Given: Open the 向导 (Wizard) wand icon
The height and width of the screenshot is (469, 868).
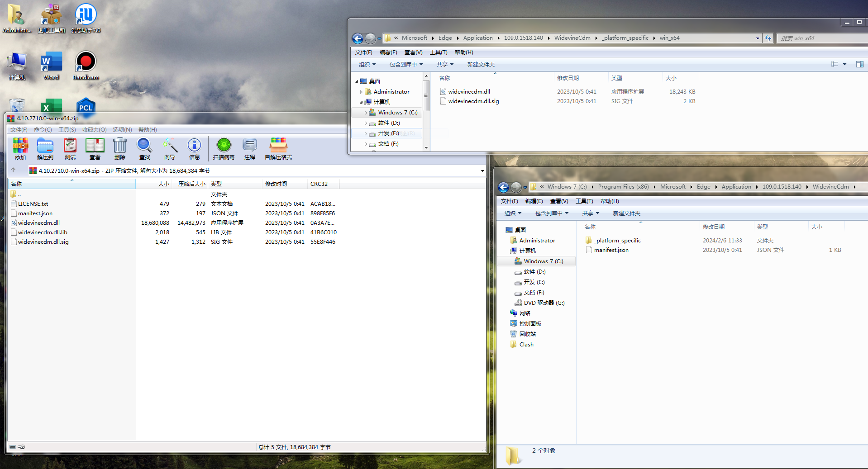Looking at the screenshot, I should pos(170,148).
